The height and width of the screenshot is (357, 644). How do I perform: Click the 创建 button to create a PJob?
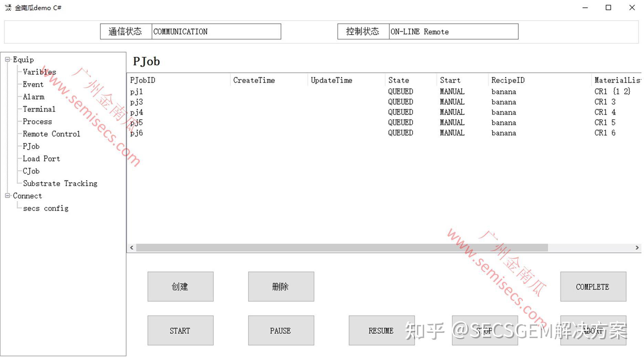point(180,286)
